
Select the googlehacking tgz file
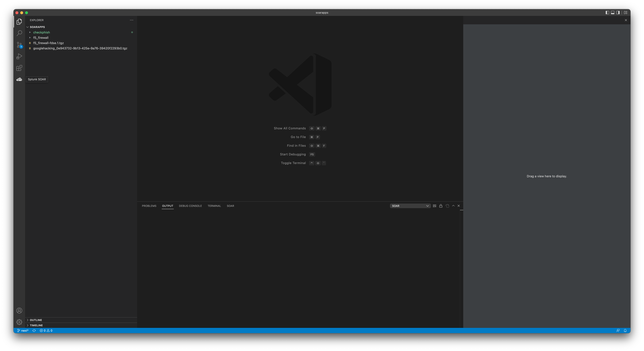81,48
